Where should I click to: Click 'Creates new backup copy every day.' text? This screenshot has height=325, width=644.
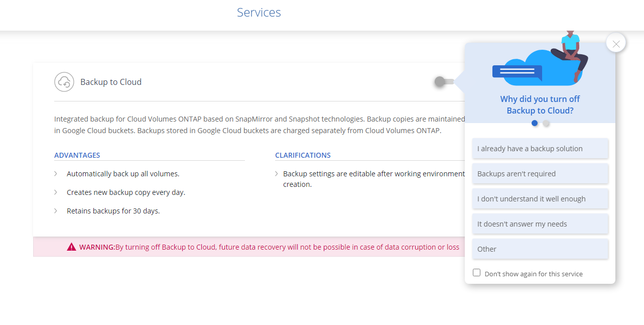[x=126, y=192]
